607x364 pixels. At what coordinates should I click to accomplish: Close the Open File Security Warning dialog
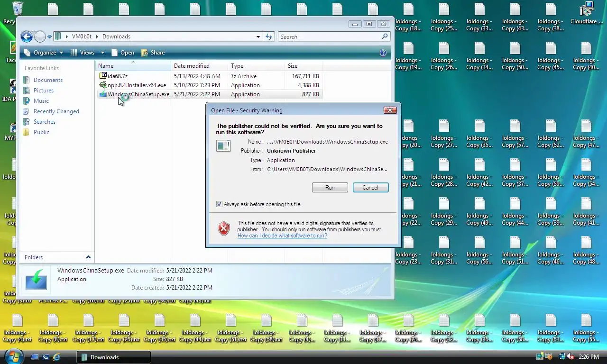pos(390,110)
